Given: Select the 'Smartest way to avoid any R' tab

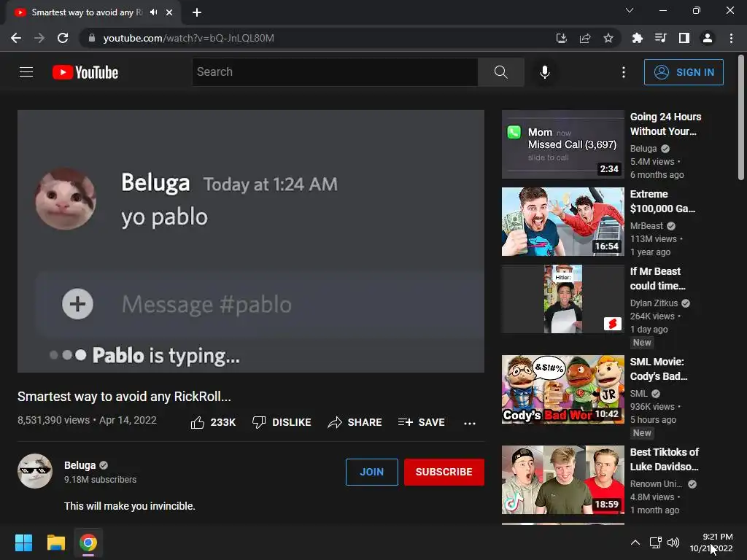Looking at the screenshot, I should coord(88,12).
